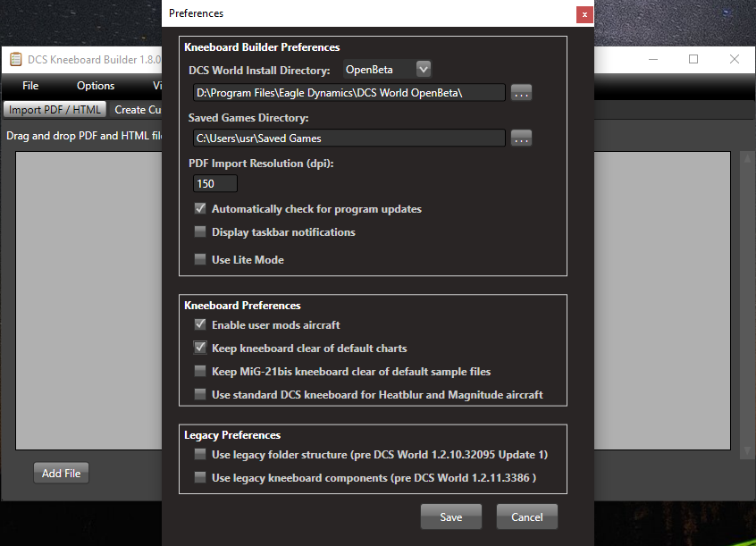Image resolution: width=756 pixels, height=546 pixels.
Task: Cancel the Preferences dialog
Action: pos(527,517)
